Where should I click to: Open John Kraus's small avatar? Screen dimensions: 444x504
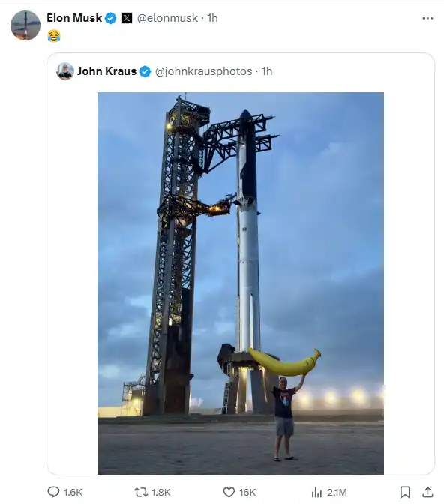pos(65,71)
